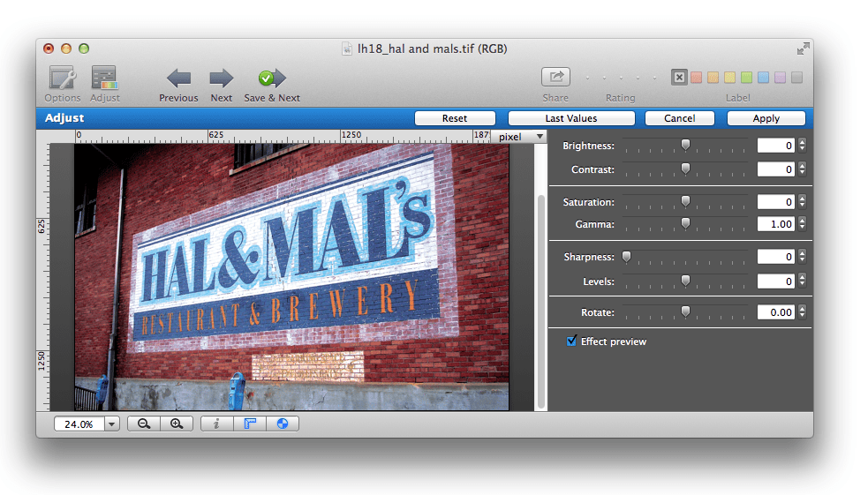This screenshot has width=868, height=495.
Task: Go to the Previous image arrow
Action: [178, 79]
